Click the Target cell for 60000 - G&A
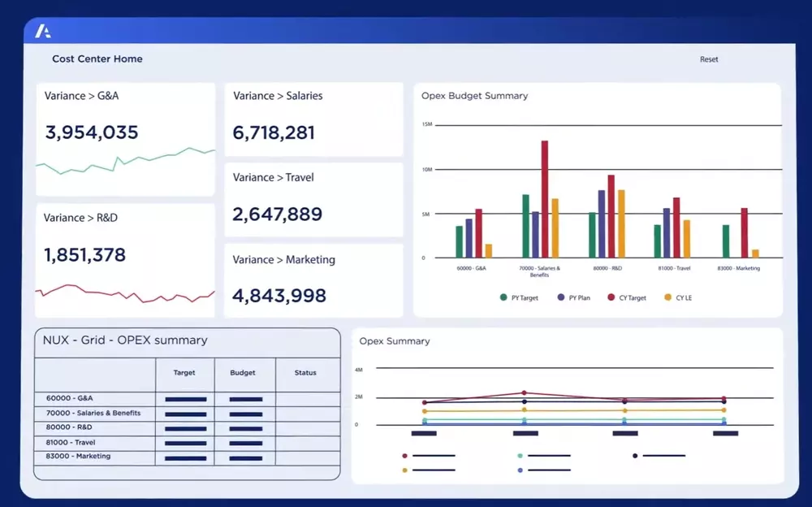 pos(185,399)
